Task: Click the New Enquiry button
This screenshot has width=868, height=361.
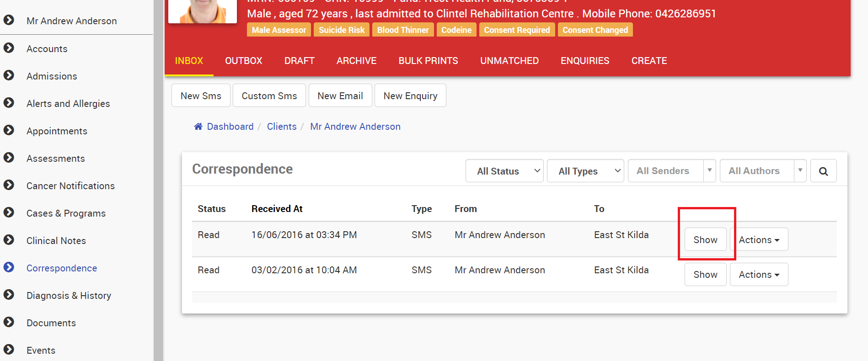Action: 410,96
